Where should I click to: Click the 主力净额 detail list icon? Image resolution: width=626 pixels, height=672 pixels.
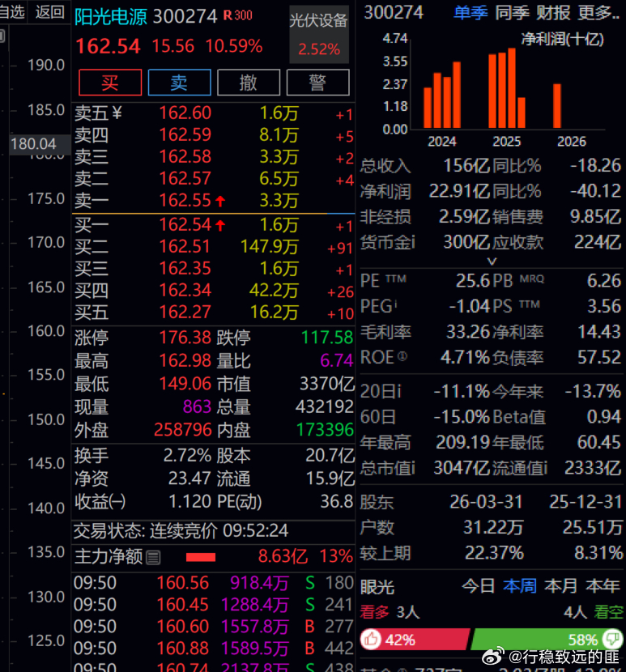pyautogui.click(x=153, y=557)
